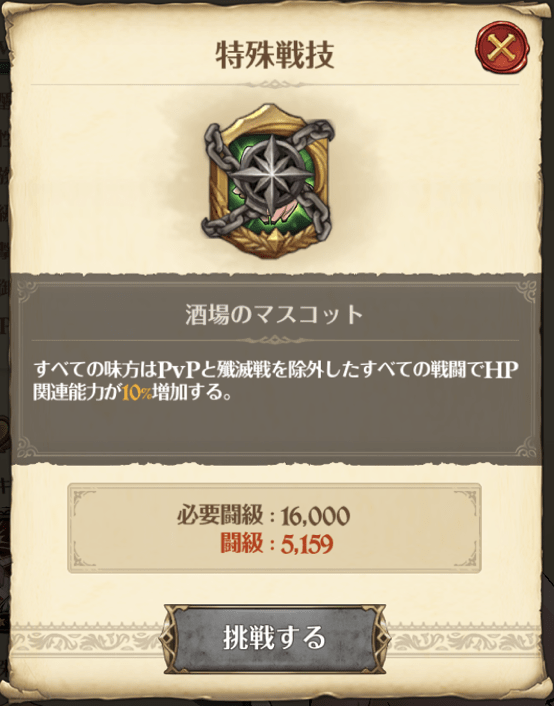Click the HP text at the description's end
Image resolution: width=554 pixels, height=706 pixels.
[x=503, y=370]
